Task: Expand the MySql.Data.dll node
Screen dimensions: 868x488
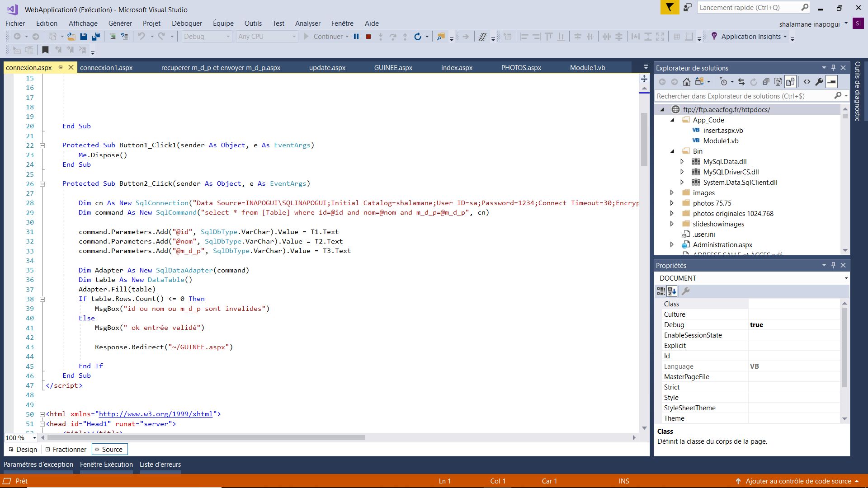Action: tap(682, 162)
